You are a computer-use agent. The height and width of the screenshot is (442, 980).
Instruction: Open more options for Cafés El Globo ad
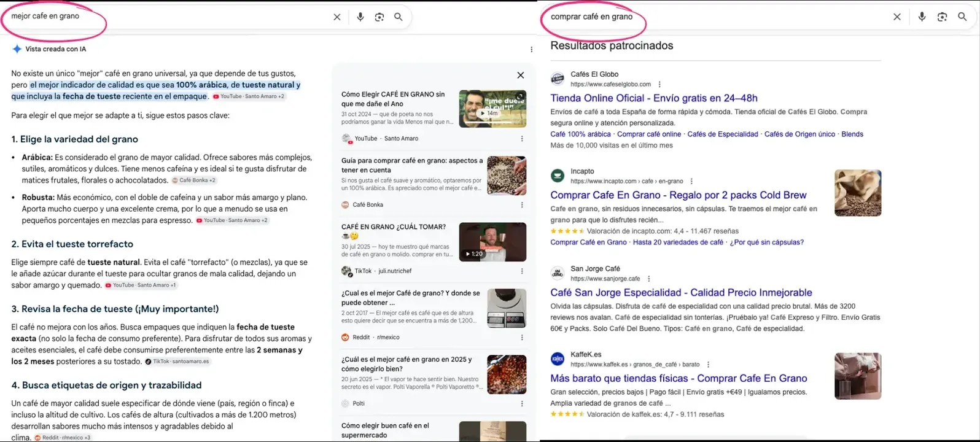[659, 85]
